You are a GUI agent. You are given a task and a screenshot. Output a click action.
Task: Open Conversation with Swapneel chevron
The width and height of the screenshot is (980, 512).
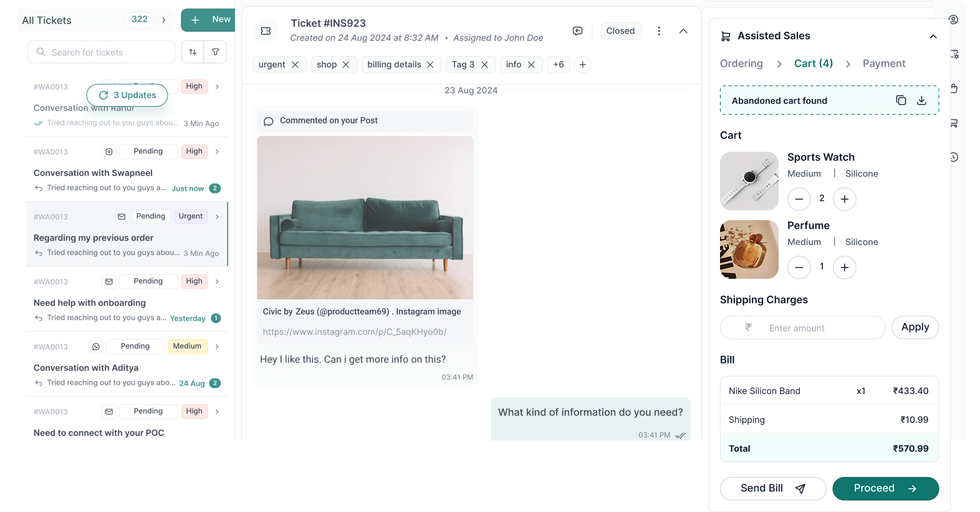coord(217,152)
